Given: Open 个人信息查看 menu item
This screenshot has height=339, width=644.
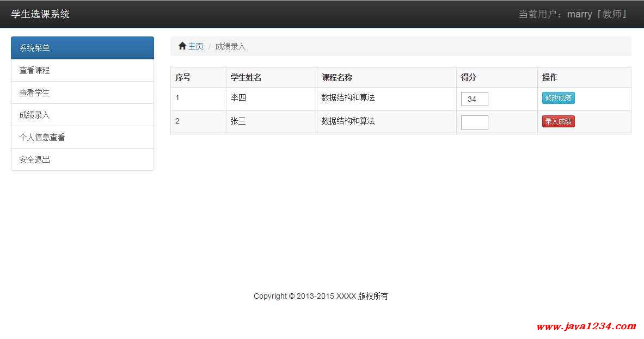Looking at the screenshot, I should pyautogui.click(x=83, y=137).
